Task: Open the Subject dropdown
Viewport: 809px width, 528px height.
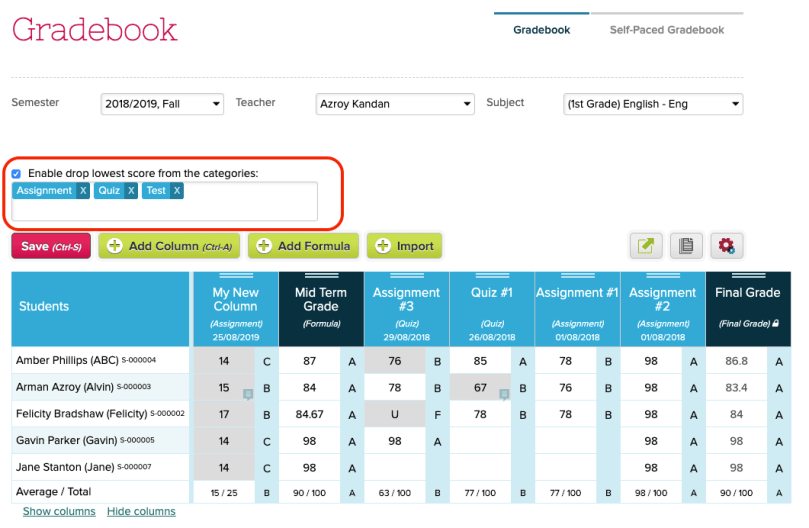Action: [653, 104]
